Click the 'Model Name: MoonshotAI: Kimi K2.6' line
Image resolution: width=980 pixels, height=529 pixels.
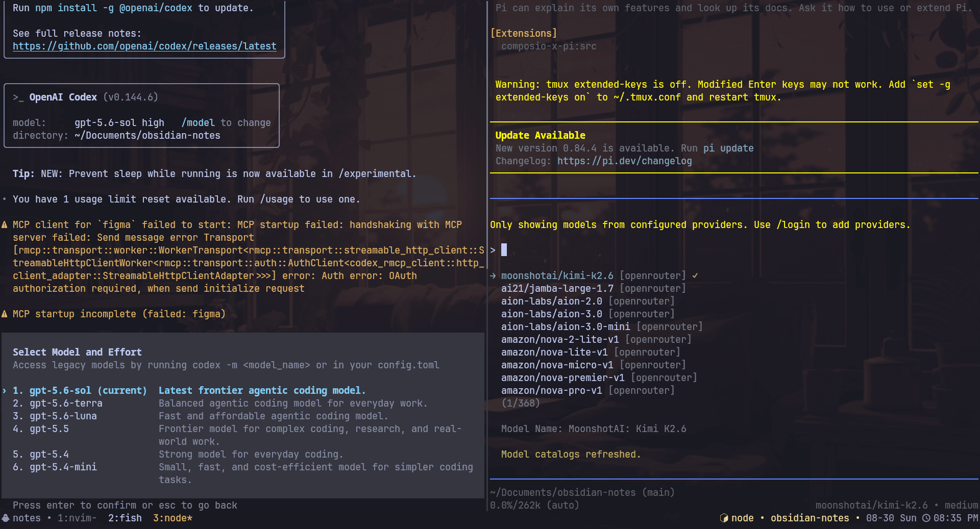coord(594,429)
